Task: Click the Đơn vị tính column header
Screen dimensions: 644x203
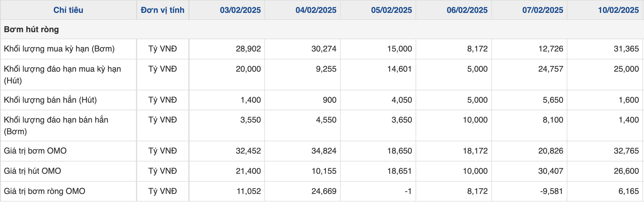Action: 163,10
